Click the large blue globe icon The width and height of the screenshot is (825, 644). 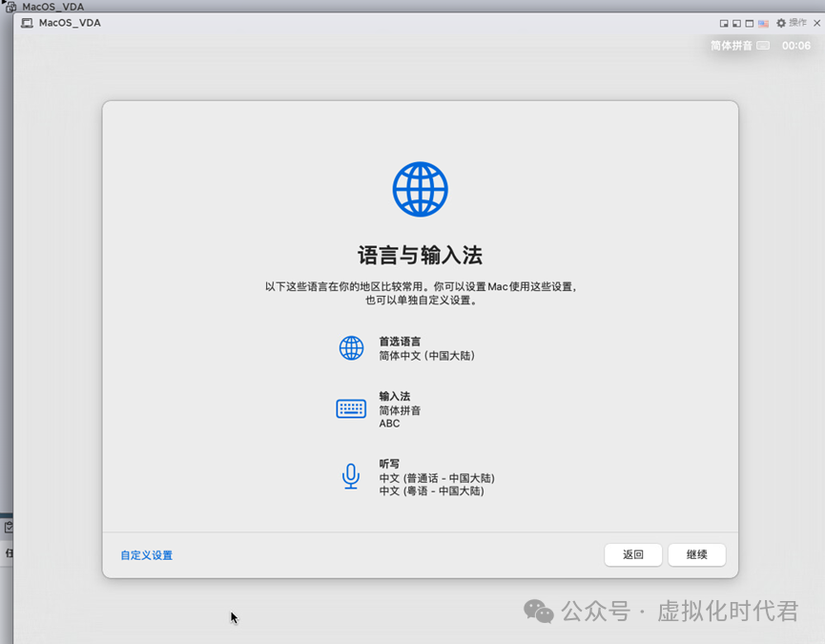pos(420,189)
